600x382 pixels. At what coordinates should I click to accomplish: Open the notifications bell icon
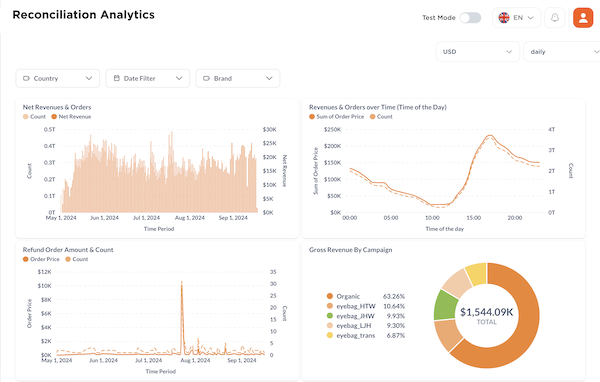click(554, 18)
